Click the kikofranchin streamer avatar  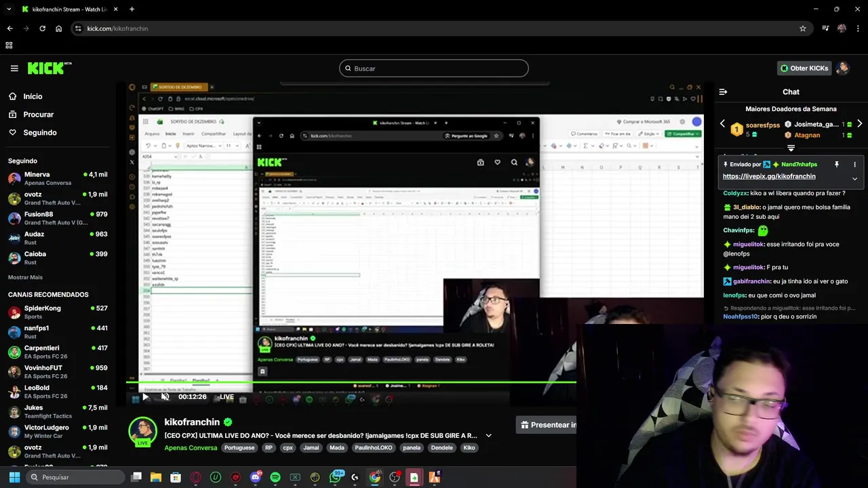point(142,431)
